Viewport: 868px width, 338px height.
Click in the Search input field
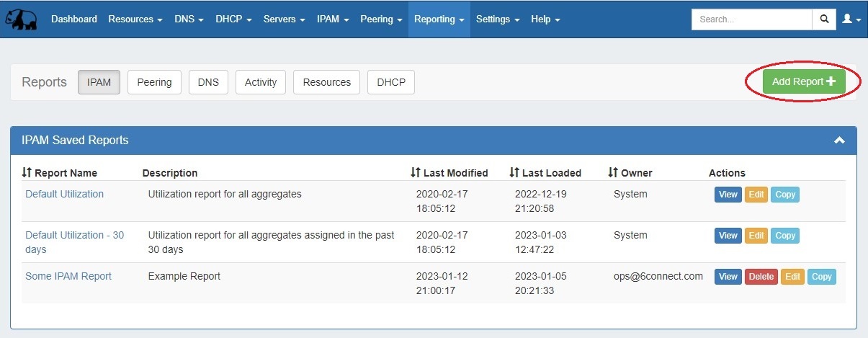pyautogui.click(x=751, y=19)
